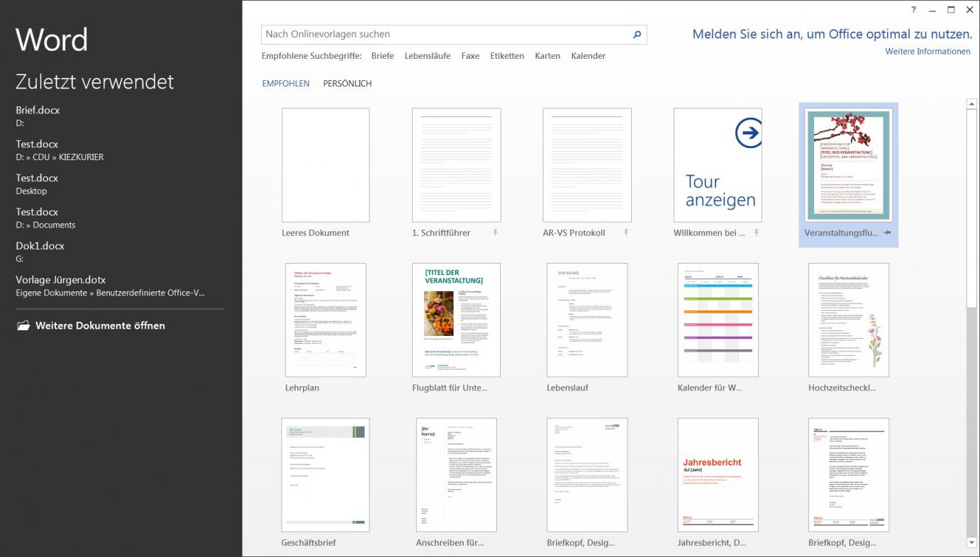Select the 1. Schriftführer template thumbnail

click(456, 165)
